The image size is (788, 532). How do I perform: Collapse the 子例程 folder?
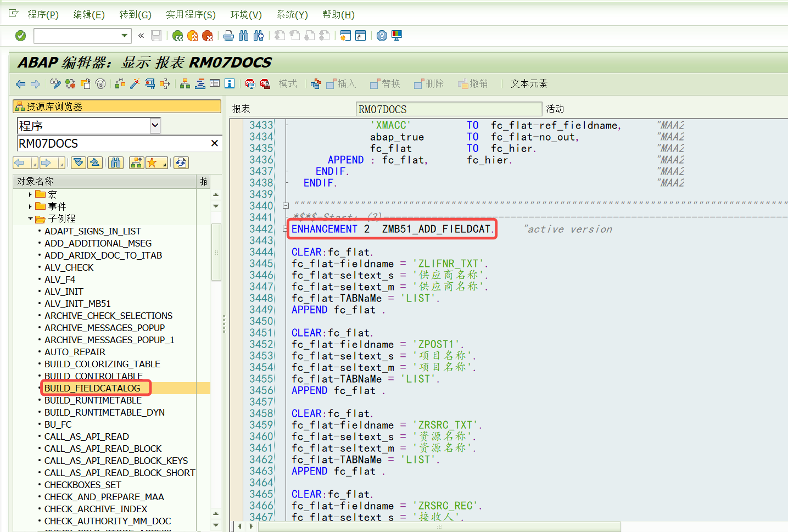pos(30,219)
